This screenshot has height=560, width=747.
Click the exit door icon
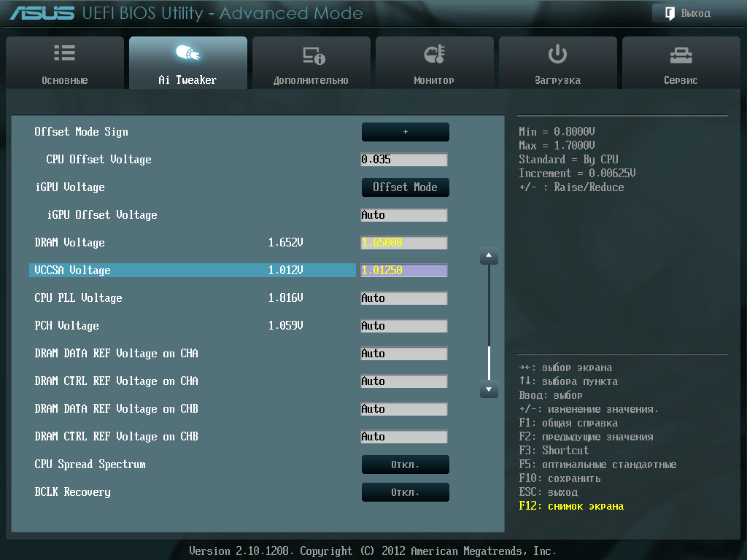point(670,13)
